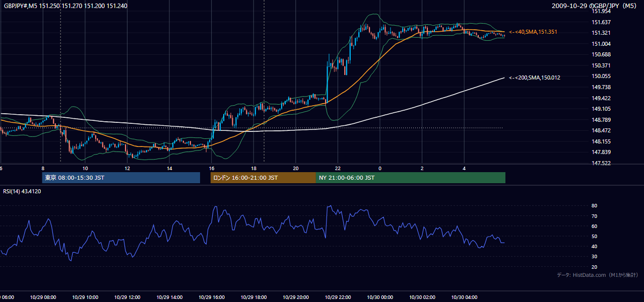Click the NY 21:00-06:00 JST session bar
This screenshot has height=302, width=644.
pos(411,178)
